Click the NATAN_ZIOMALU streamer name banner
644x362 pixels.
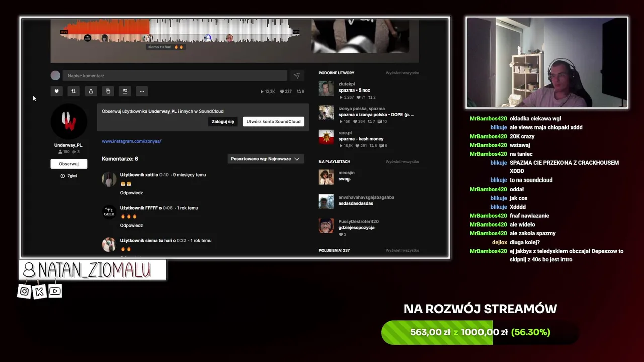coord(92,270)
